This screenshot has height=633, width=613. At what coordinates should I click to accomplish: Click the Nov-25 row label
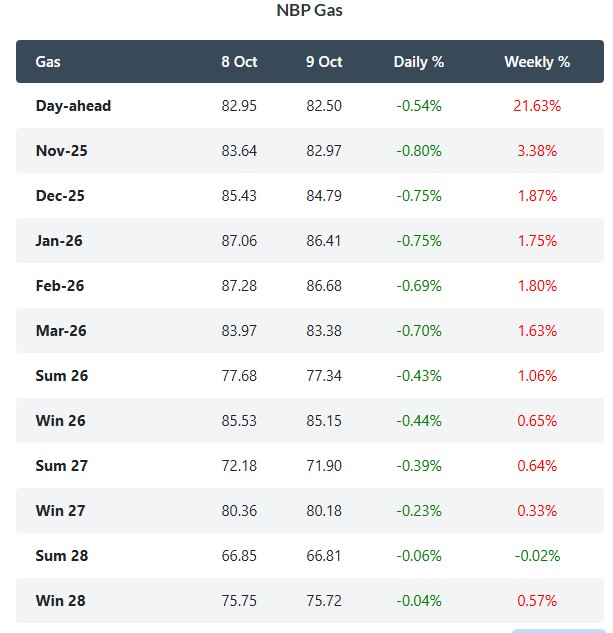coord(61,150)
